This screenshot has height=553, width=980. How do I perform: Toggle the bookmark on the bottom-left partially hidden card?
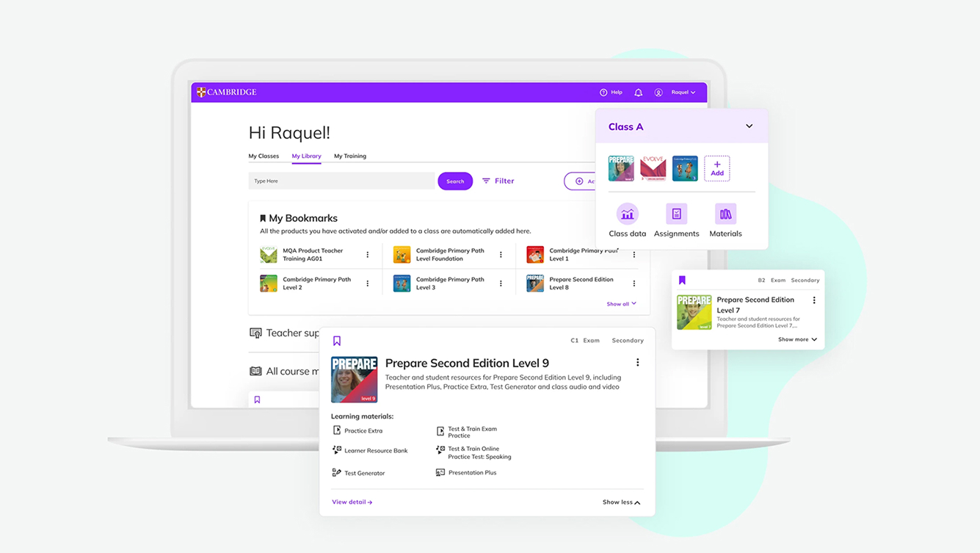(x=257, y=400)
